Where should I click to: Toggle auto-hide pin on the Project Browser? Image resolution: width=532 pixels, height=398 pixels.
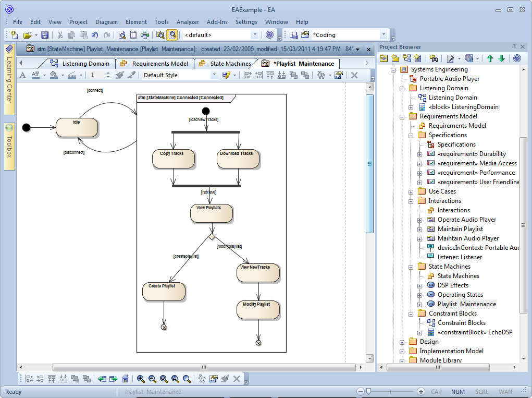tap(515, 47)
